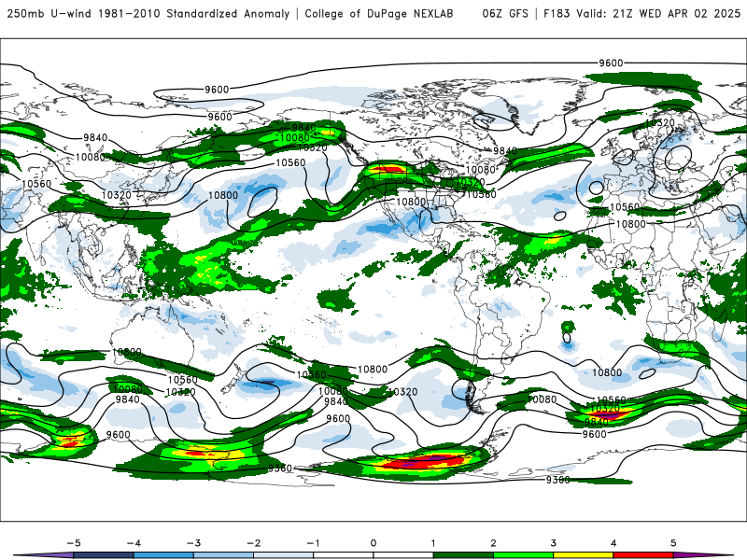Click the "5" colorbar tick label
Image resolution: width=747 pixels, height=560 pixels.
[673, 543]
